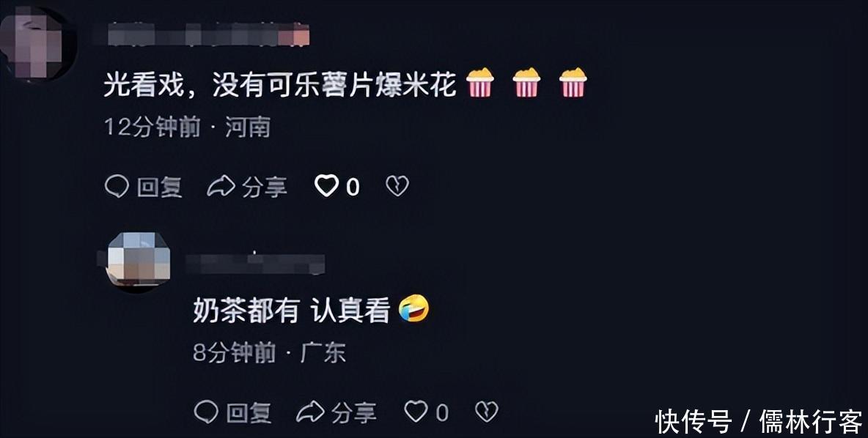Click the 回复 label under the milk tea reply
868x438 pixels.
(x=249, y=412)
